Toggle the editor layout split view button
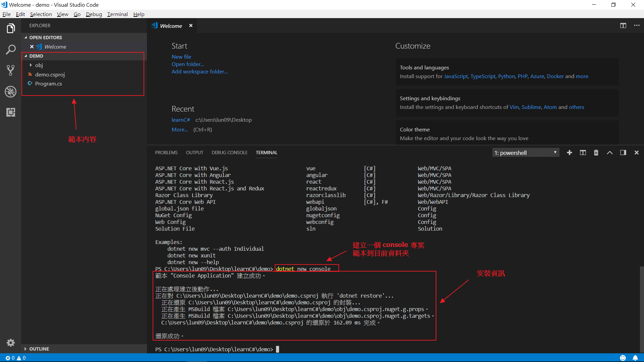The width and height of the screenshot is (644, 362). pyautogui.click(x=623, y=25)
